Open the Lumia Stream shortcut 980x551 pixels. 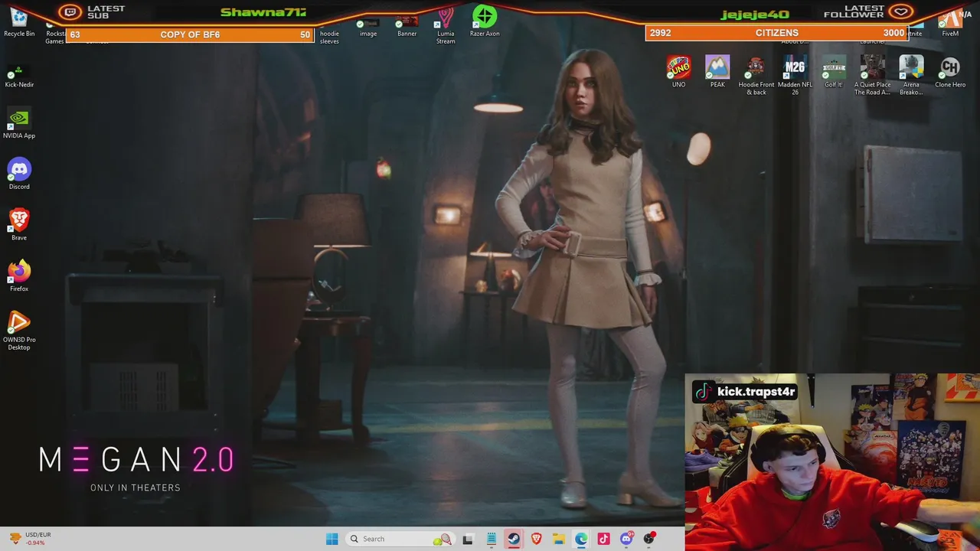click(446, 26)
